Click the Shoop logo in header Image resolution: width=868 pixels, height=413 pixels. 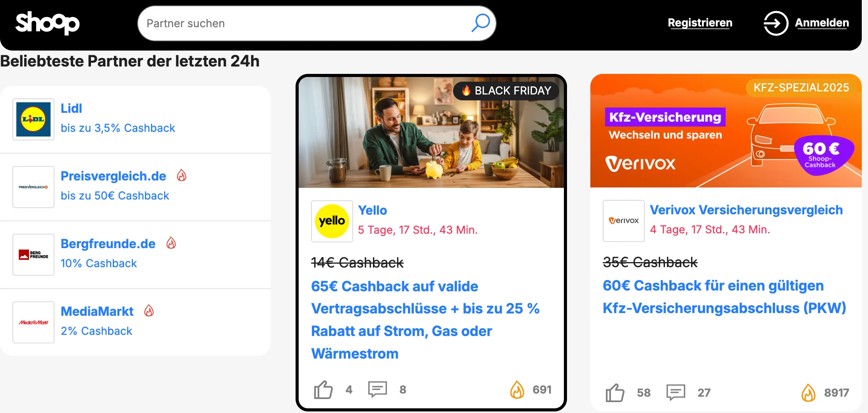[x=47, y=23]
